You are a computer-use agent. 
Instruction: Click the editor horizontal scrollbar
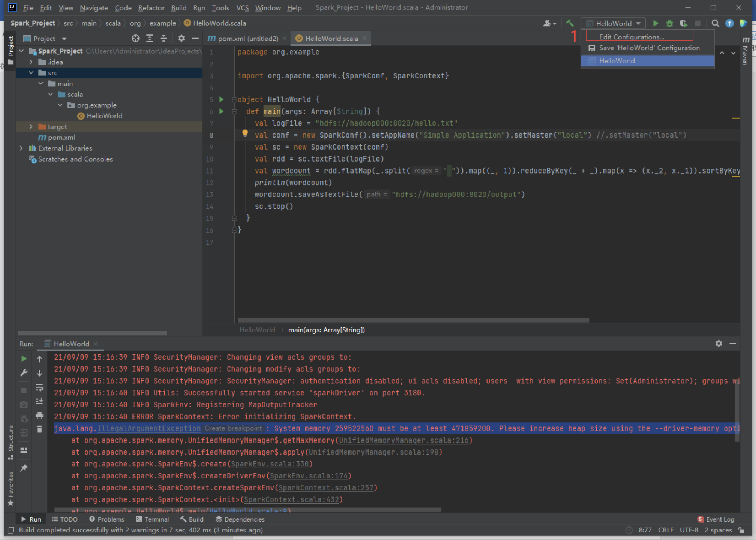pyautogui.click(x=412, y=320)
